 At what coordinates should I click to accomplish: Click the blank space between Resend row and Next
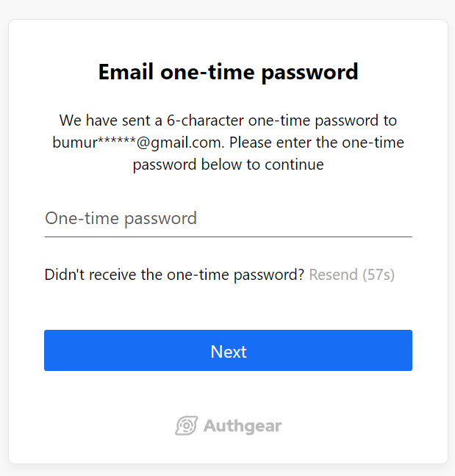(x=228, y=306)
